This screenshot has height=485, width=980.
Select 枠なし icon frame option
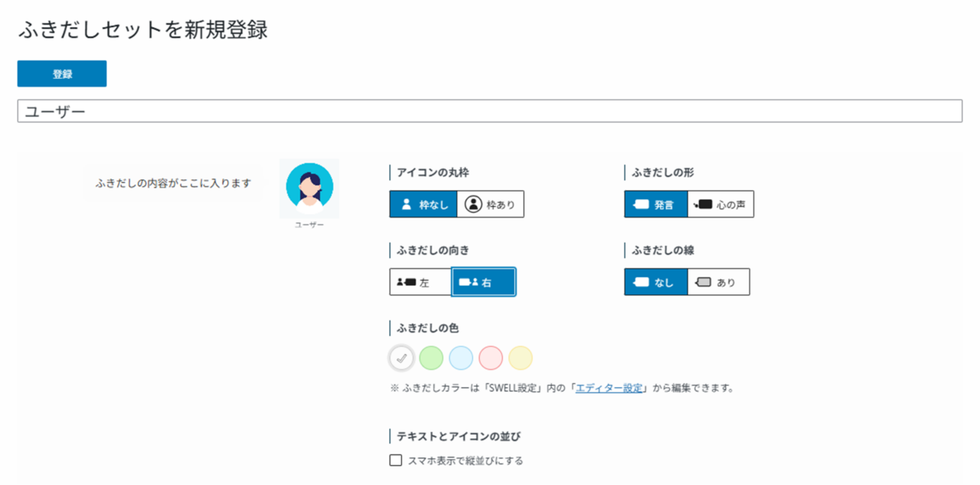pos(423,205)
